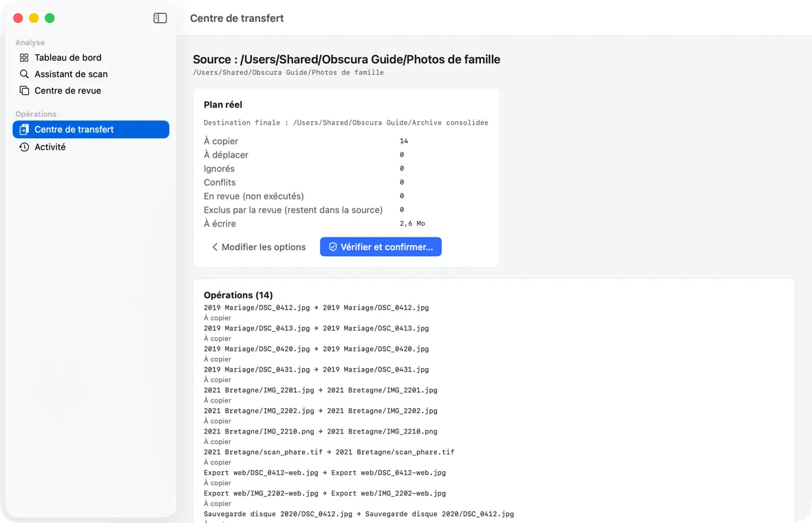Click the Destination finale path line

346,122
